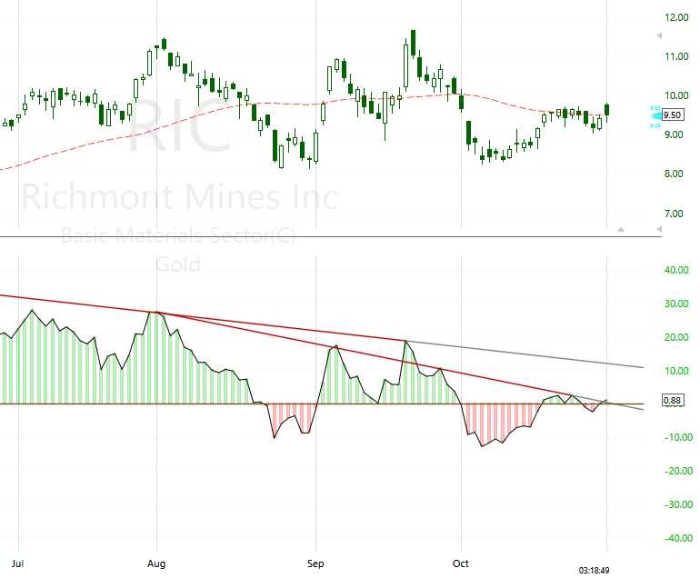Select the Sep label on time axis
Screen dimensions: 700x588
[x=315, y=563]
